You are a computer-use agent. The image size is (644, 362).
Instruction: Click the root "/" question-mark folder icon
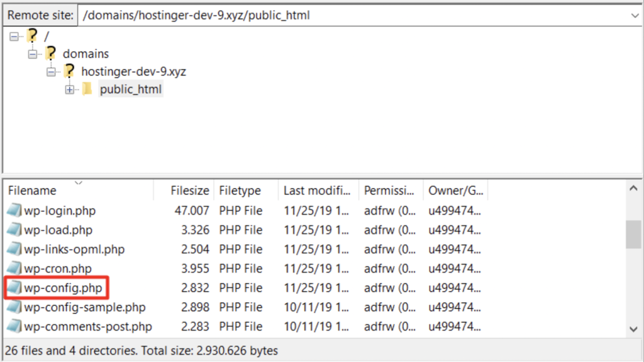tap(32, 36)
